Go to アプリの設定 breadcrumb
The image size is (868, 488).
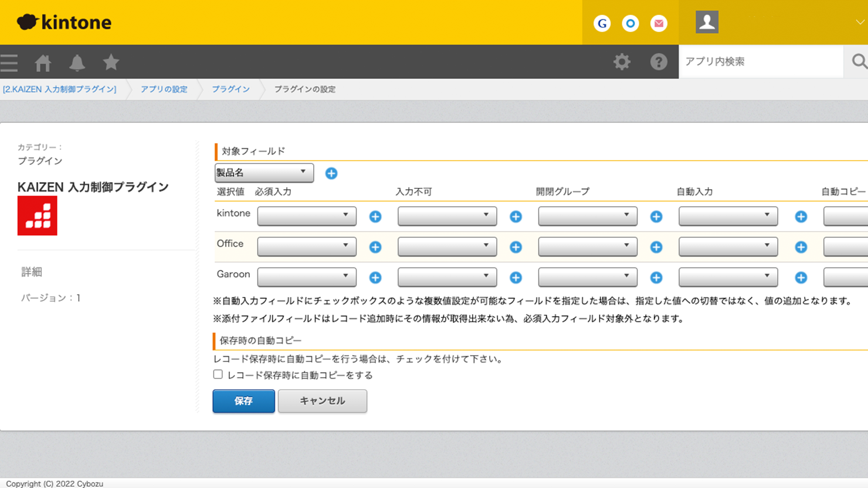coord(164,89)
